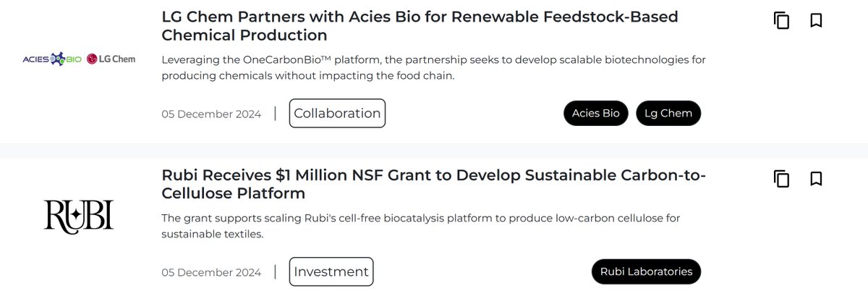Click the words Cellulose Platform in second headline
868x299 pixels.
tap(234, 193)
